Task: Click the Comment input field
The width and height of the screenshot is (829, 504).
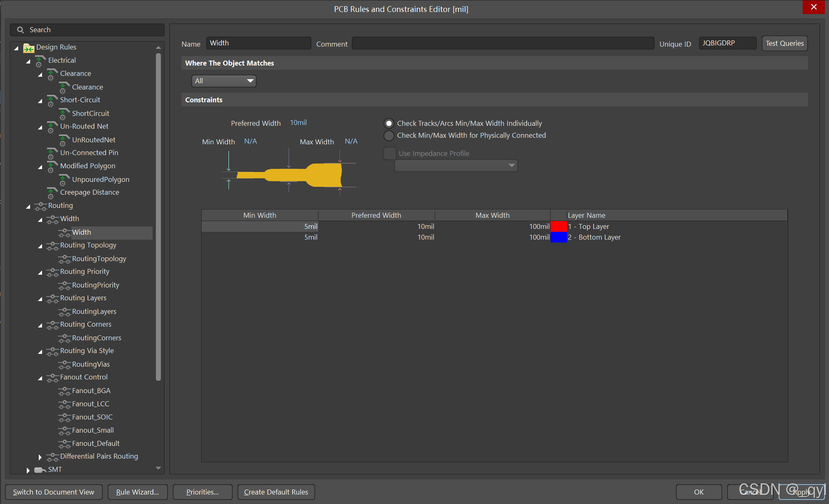Action: point(502,43)
